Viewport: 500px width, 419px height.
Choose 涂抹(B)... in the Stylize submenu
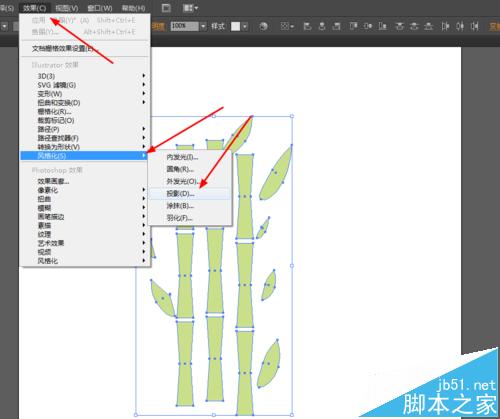pyautogui.click(x=190, y=206)
